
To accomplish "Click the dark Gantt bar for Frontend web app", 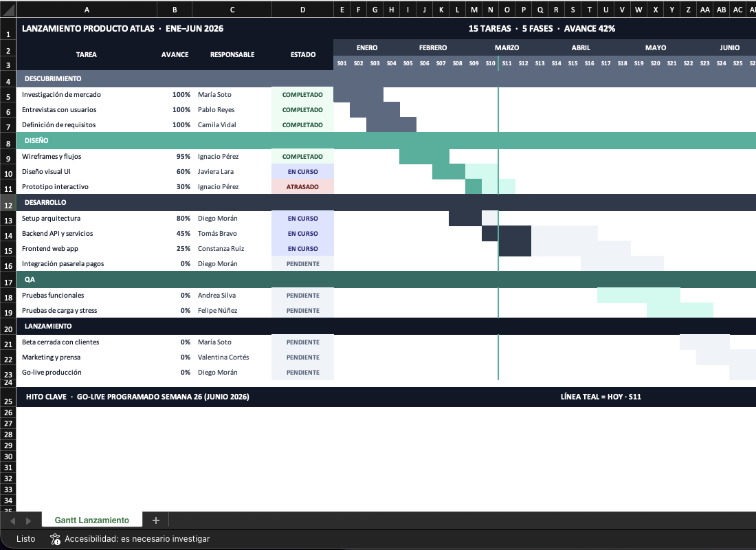I will click(x=515, y=248).
